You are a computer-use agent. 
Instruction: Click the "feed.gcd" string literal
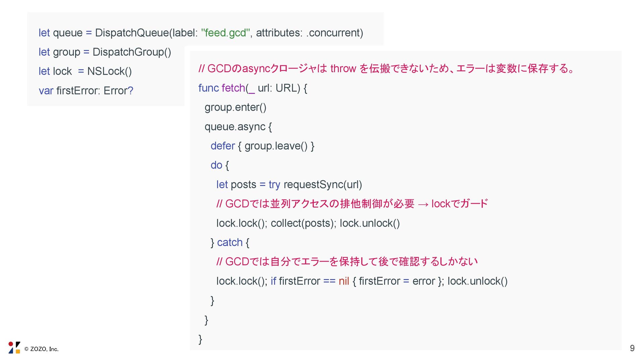pyautogui.click(x=225, y=33)
